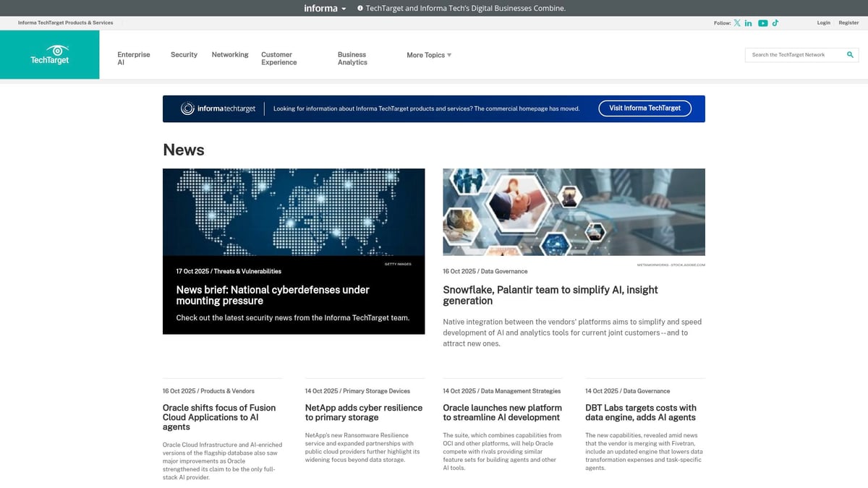Open News brief: National cyberdefenses headline
The width and height of the screenshot is (868, 488).
[x=273, y=295]
